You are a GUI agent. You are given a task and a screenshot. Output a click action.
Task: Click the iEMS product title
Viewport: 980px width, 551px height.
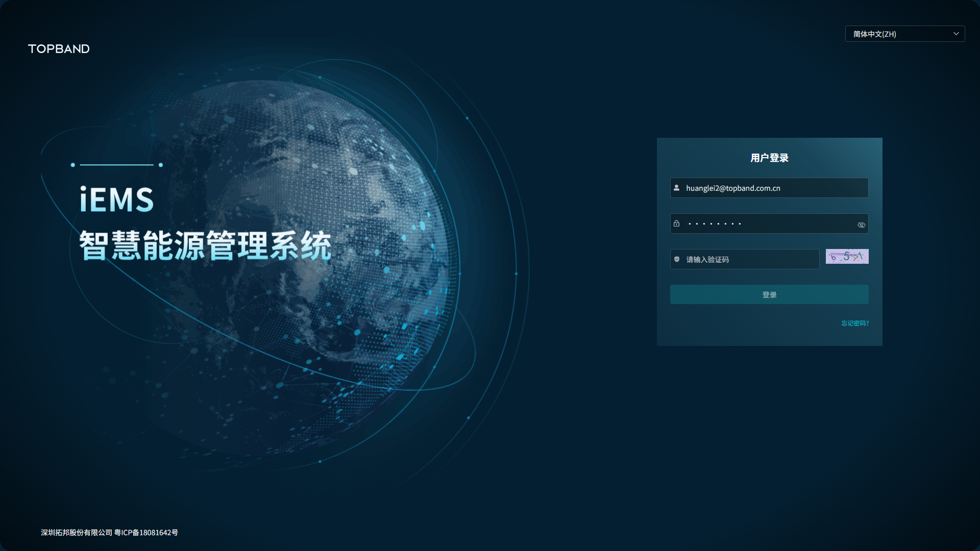pos(116,199)
